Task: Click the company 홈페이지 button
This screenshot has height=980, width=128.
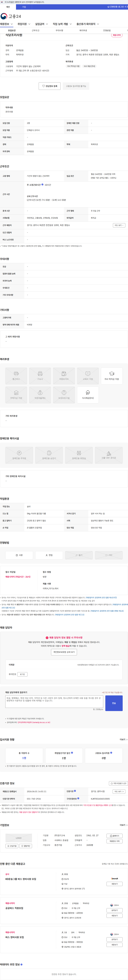Action: (x=114, y=836)
